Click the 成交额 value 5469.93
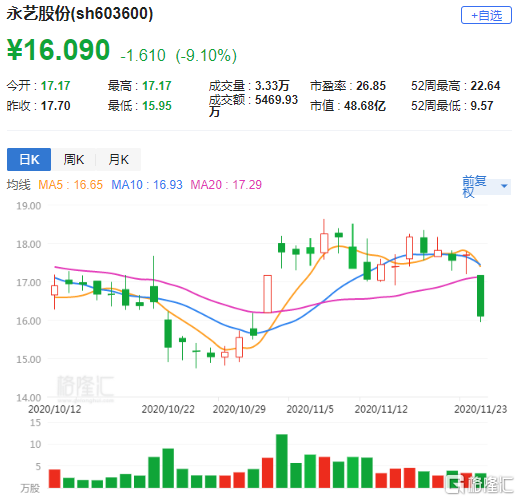520x501 pixels. point(276,100)
